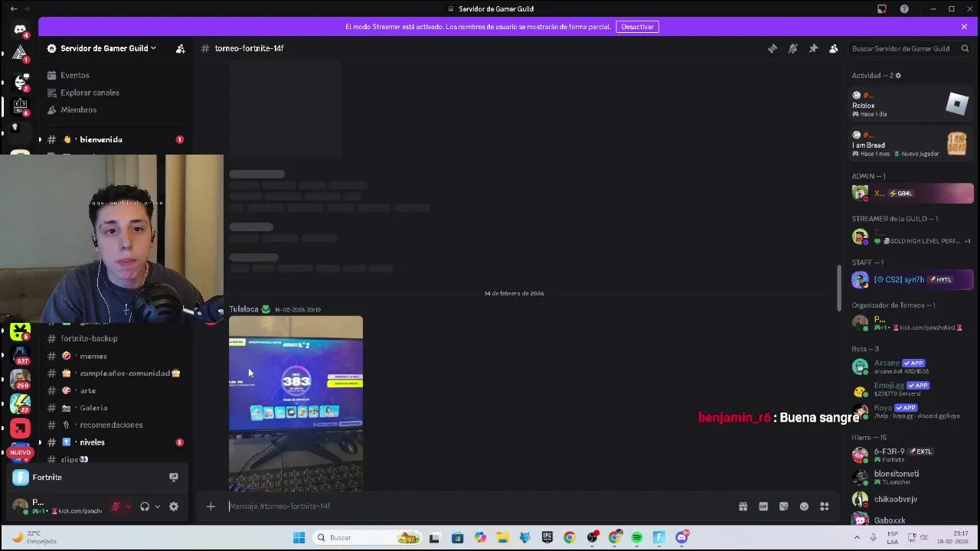
Task: Click Desactivar in the Streamer mode banner
Action: point(637,27)
